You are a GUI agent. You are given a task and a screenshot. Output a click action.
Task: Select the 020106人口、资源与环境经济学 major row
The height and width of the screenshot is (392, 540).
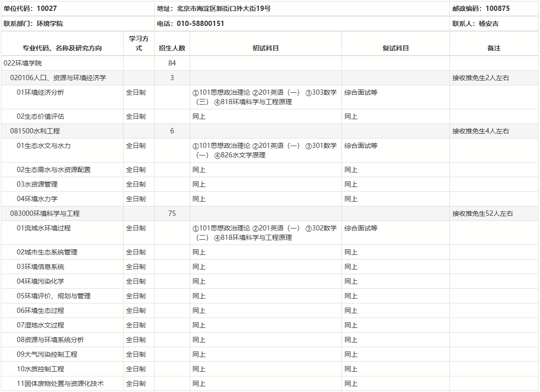pos(58,78)
